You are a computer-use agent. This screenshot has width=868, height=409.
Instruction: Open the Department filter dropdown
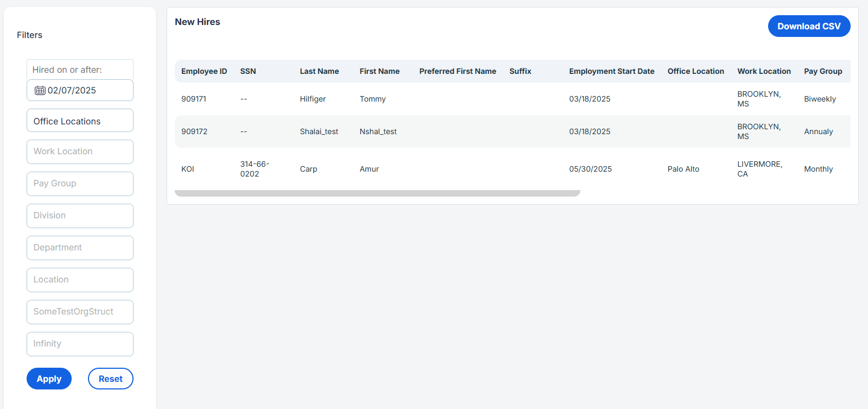[x=80, y=248]
